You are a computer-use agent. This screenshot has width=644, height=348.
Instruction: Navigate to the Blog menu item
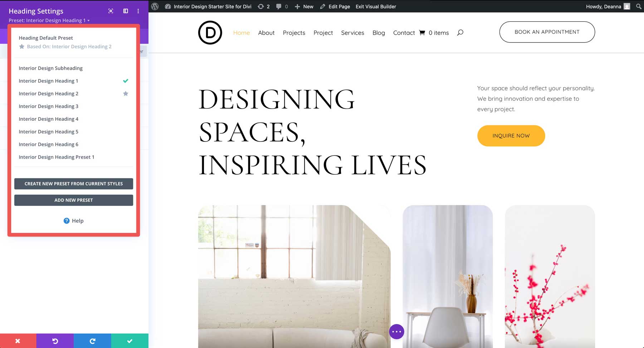(379, 33)
